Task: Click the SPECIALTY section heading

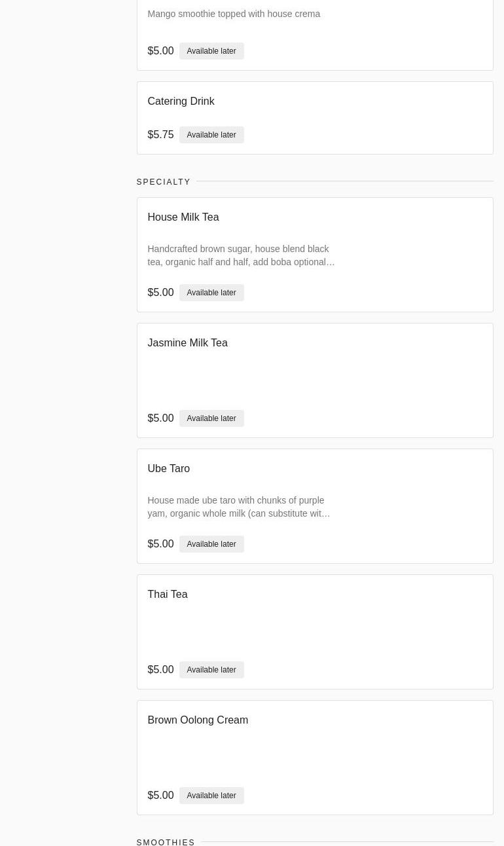Action: point(164,182)
